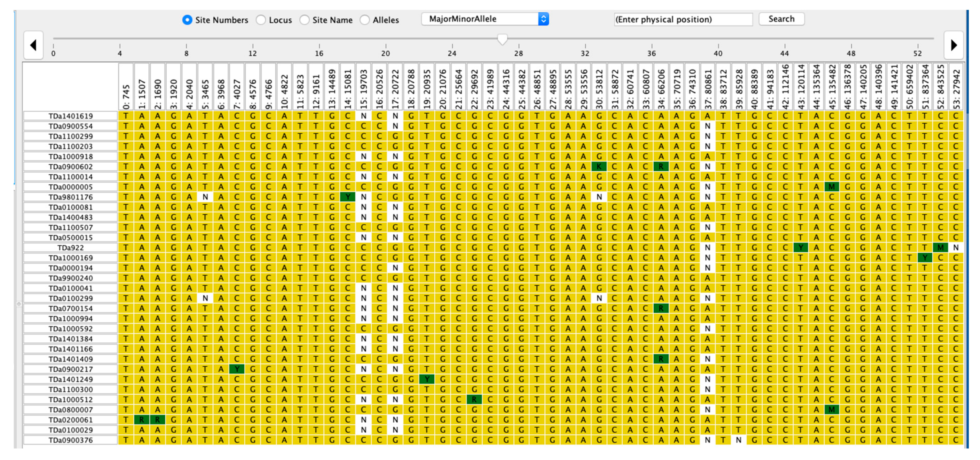This screenshot has height=460, width=980.
Task: Click the right arrow scroll button
Action: pos(953,45)
